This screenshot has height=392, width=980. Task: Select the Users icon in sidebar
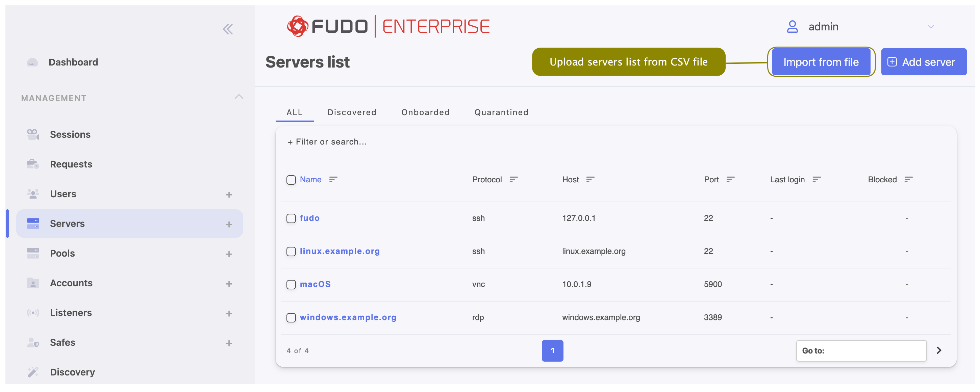coord(33,193)
